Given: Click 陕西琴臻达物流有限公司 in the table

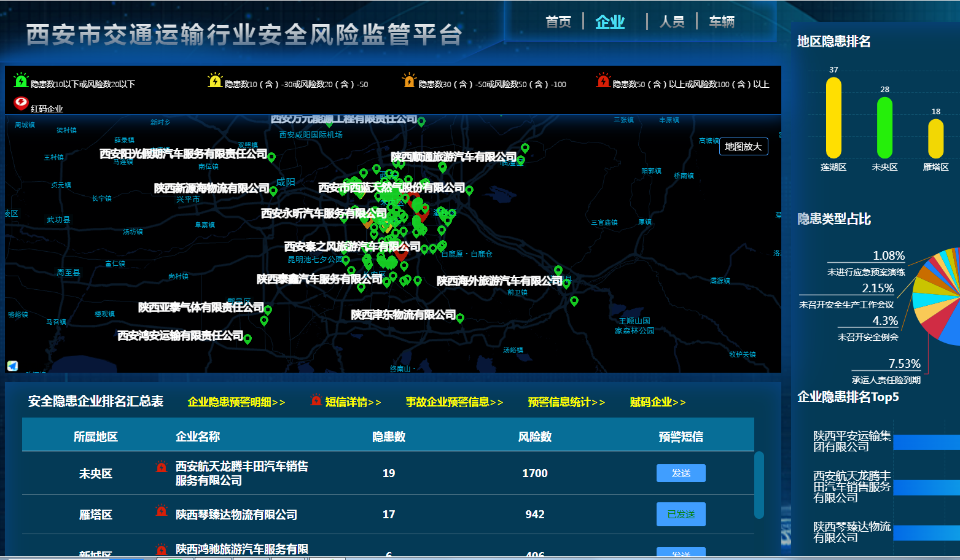Looking at the screenshot, I should pyautogui.click(x=236, y=515).
